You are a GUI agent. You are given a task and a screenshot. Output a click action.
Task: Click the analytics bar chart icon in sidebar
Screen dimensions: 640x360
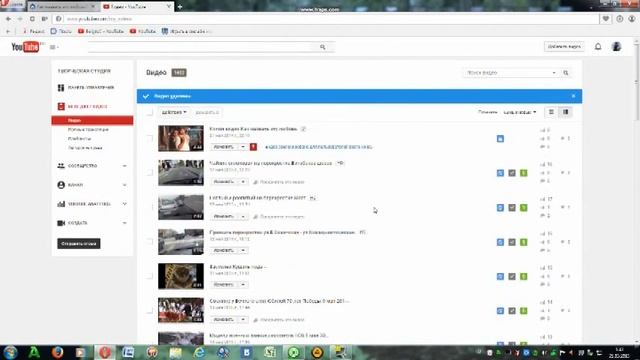click(x=61, y=204)
